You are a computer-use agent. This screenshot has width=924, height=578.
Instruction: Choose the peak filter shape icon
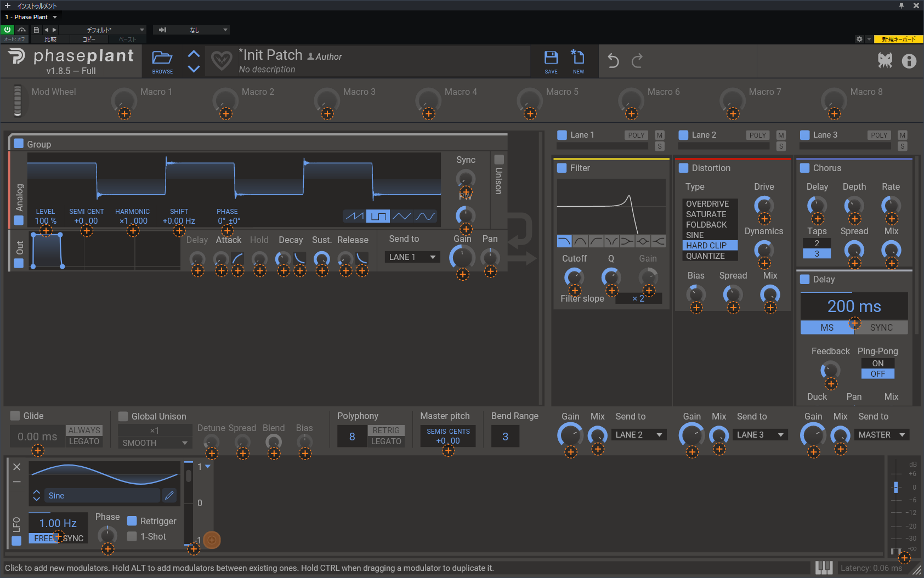643,241
